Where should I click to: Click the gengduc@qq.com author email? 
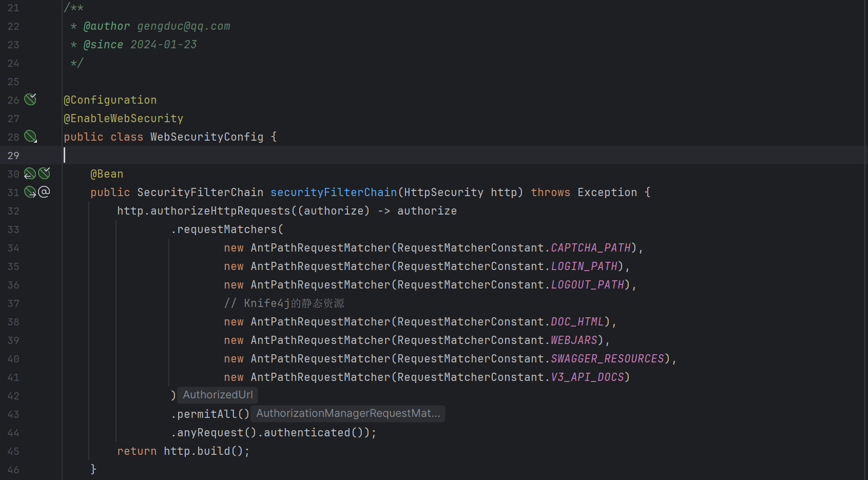point(183,26)
